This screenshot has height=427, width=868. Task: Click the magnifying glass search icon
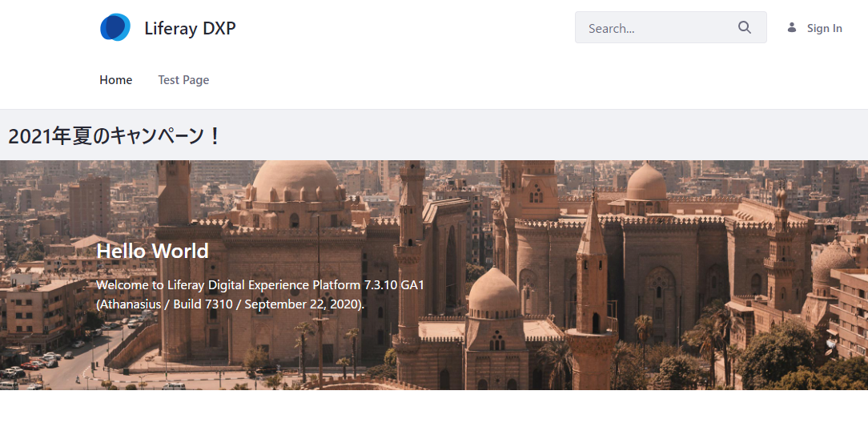[745, 28]
